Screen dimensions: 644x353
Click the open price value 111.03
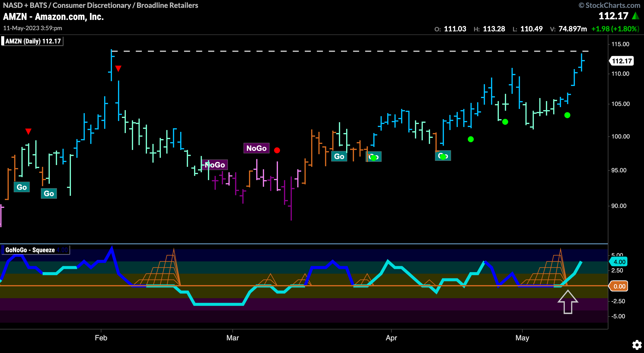tap(455, 29)
